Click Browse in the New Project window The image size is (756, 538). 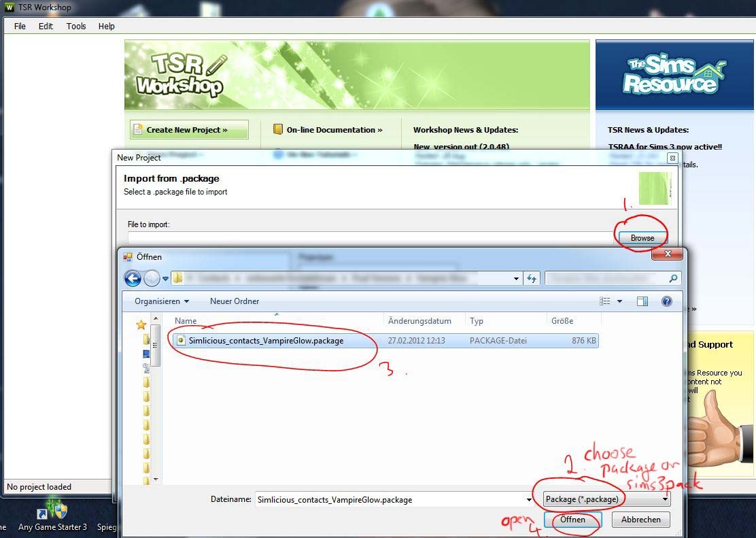click(x=642, y=238)
